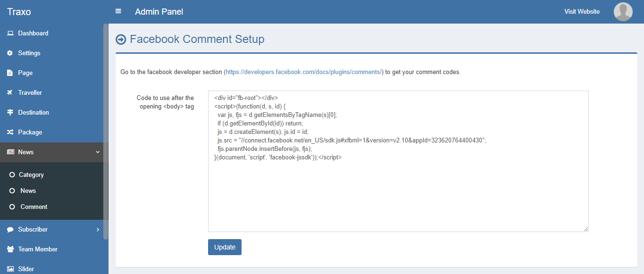The image size is (644, 274).
Task: Click the Package shuffle icon
Action: click(10, 133)
